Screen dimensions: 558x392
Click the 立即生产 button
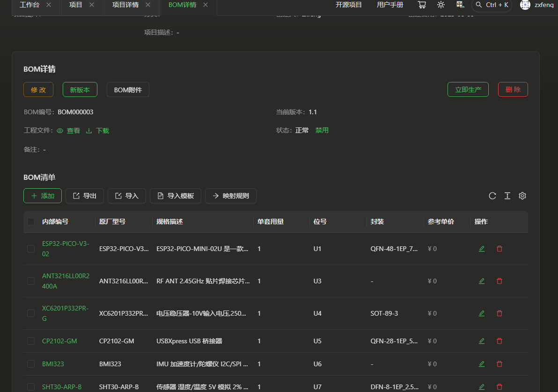(x=468, y=89)
